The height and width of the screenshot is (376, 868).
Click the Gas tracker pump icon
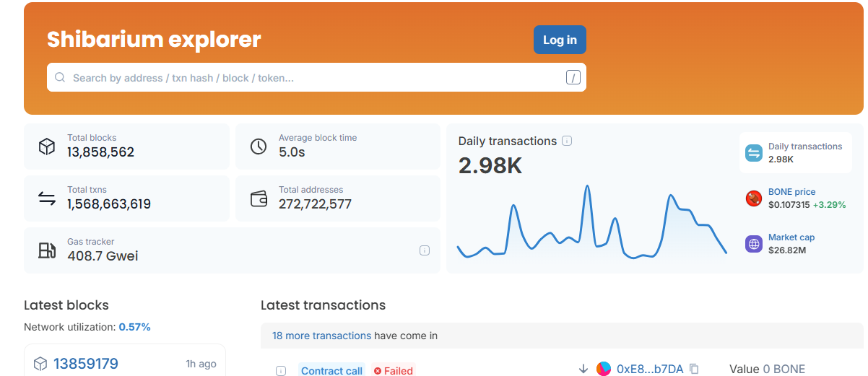coord(47,250)
